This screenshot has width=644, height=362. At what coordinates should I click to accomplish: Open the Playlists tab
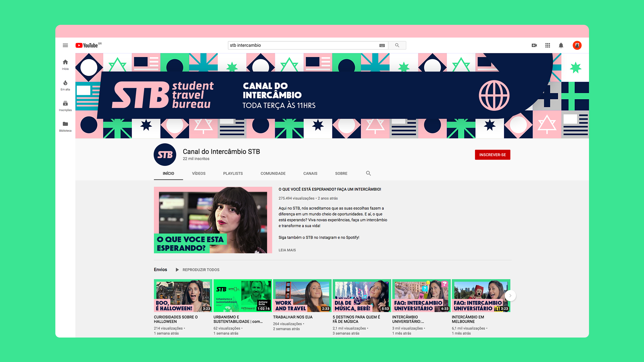(233, 173)
